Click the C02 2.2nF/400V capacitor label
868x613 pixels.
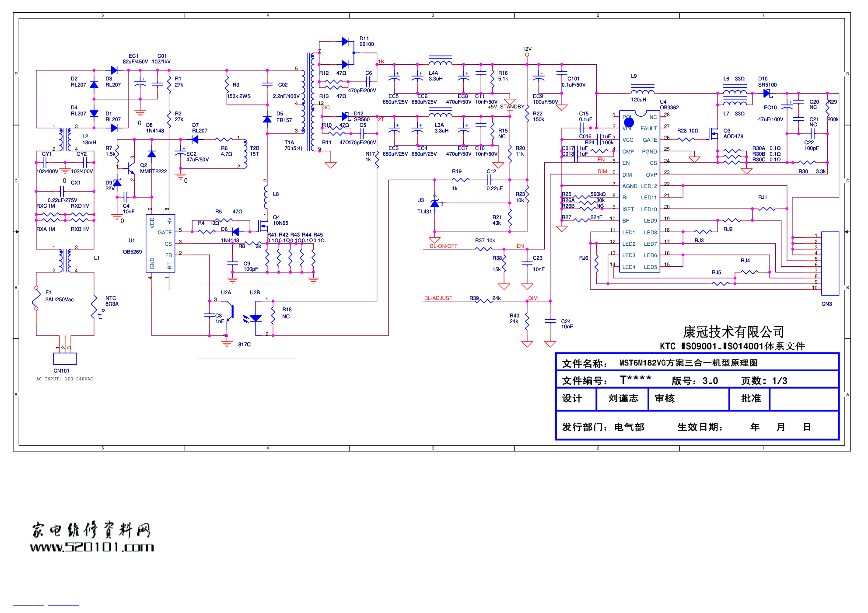286,91
